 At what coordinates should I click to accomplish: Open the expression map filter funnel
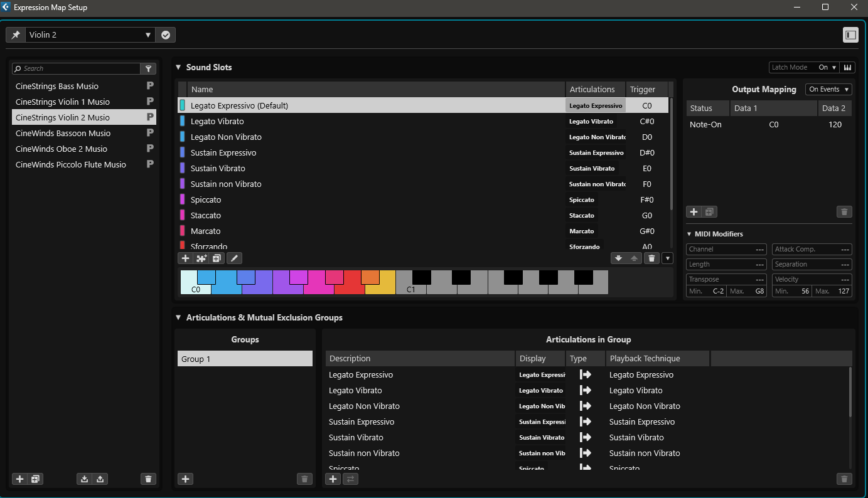point(149,69)
